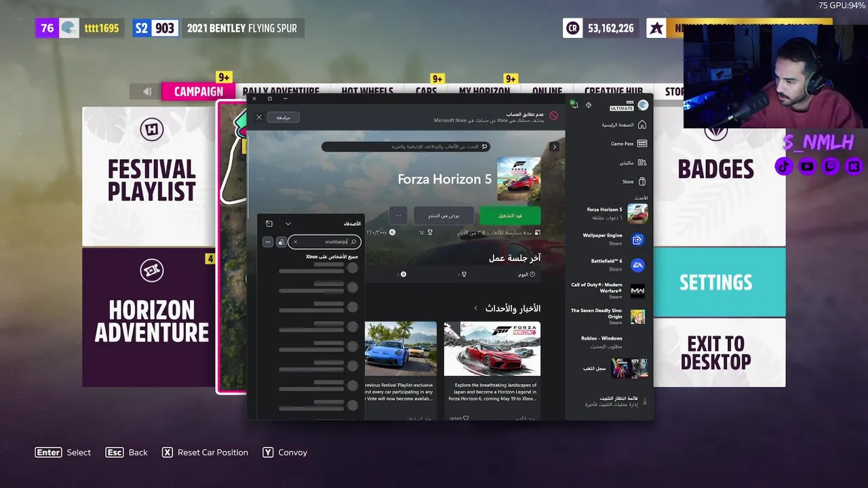Select The Seven Deadly Sins: Origin entry

[608, 316]
